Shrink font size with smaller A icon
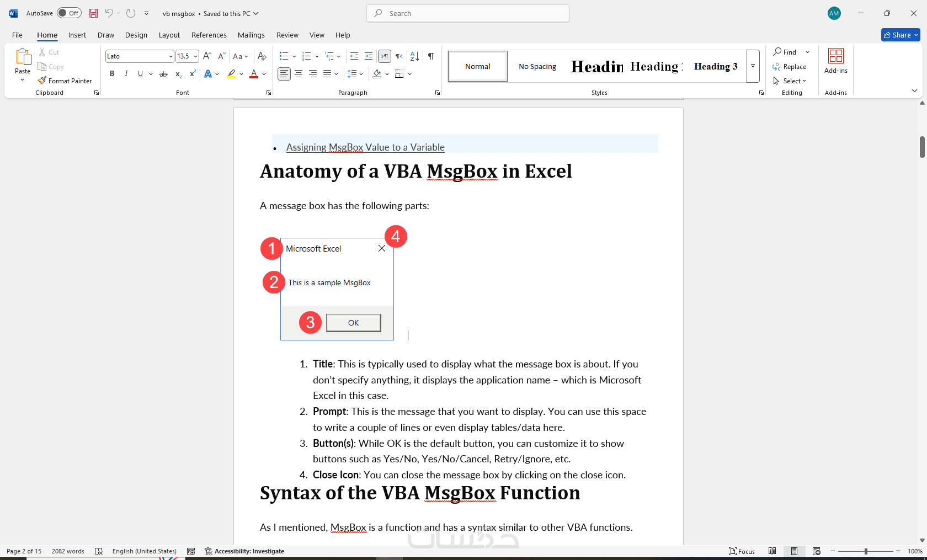This screenshot has width=927, height=560. [221, 56]
